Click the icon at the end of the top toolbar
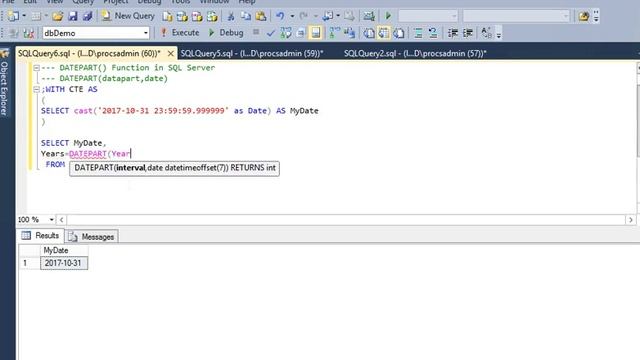Screen dimensions: 640x360 pyautogui.click(x=584, y=16)
